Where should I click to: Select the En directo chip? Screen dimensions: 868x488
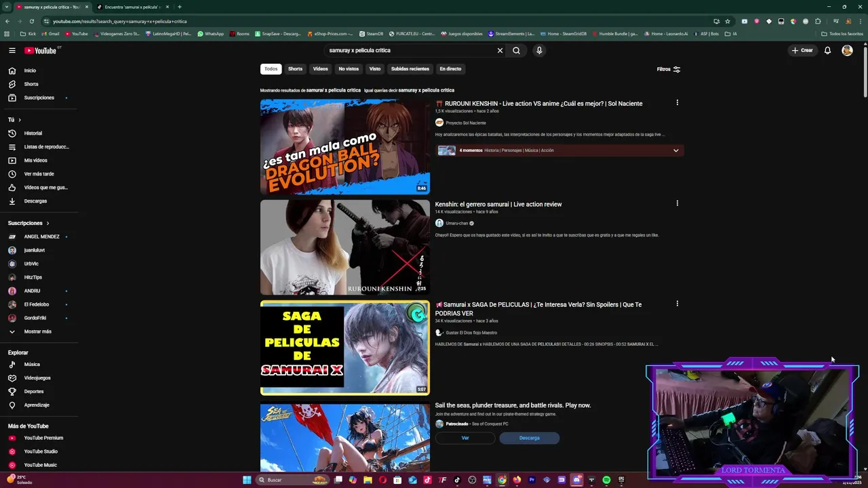[450, 69]
